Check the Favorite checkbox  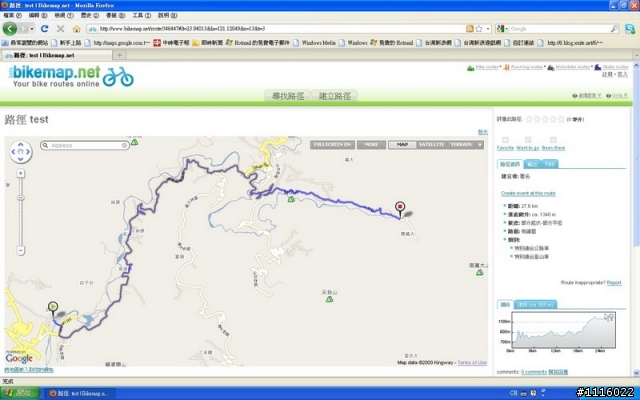click(x=505, y=140)
